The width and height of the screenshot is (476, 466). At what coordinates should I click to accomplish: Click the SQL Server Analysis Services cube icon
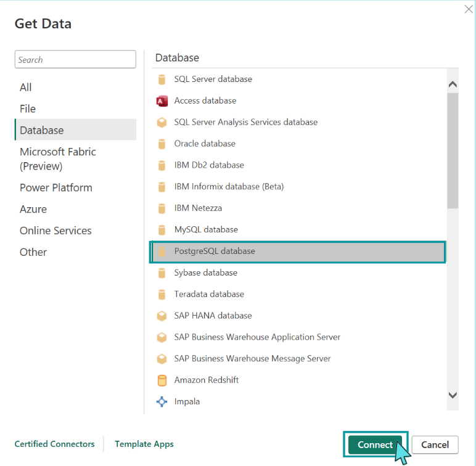click(x=162, y=122)
